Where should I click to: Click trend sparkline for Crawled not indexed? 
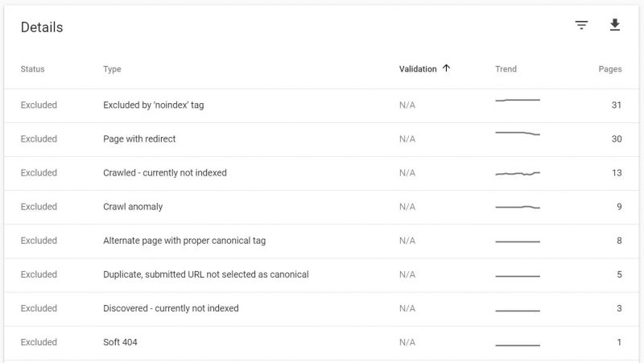coord(518,174)
